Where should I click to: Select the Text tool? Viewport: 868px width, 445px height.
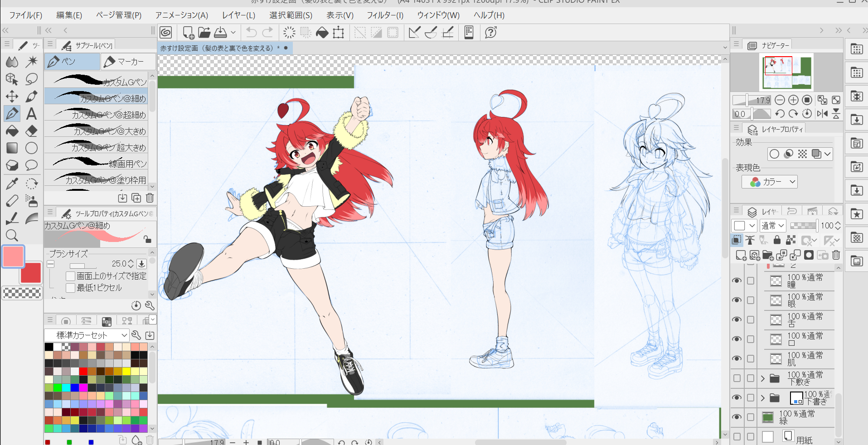[31, 114]
